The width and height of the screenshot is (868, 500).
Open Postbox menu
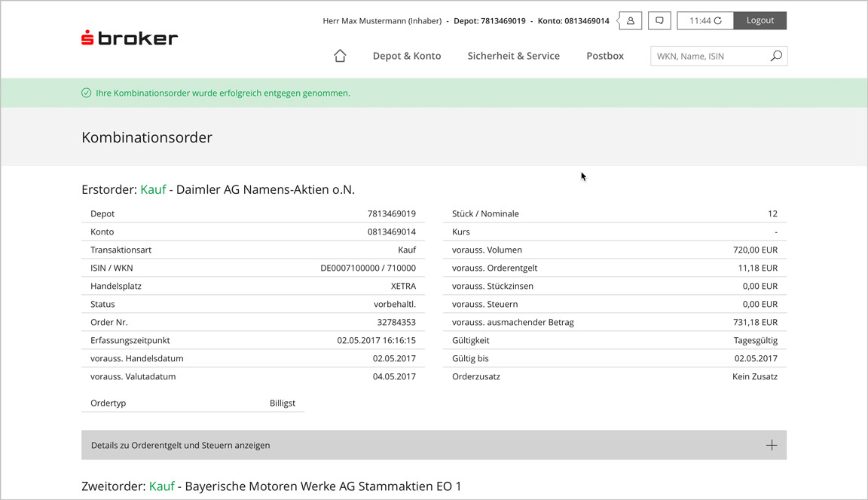pyautogui.click(x=605, y=56)
